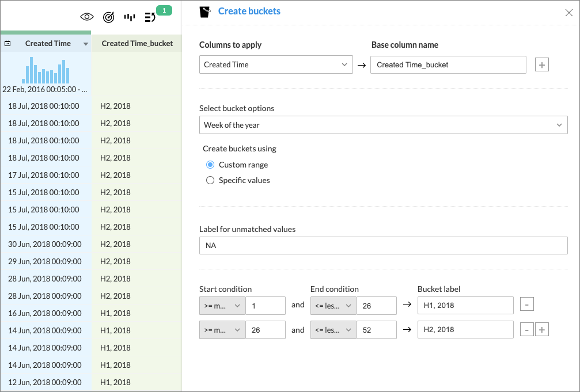Click the Base column name input field
The width and height of the screenshot is (580, 392).
coord(448,64)
